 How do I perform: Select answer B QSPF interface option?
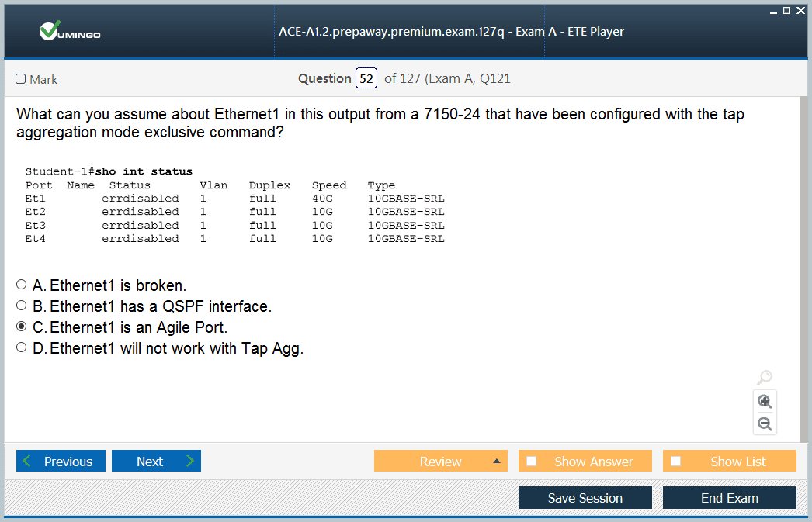(21, 306)
